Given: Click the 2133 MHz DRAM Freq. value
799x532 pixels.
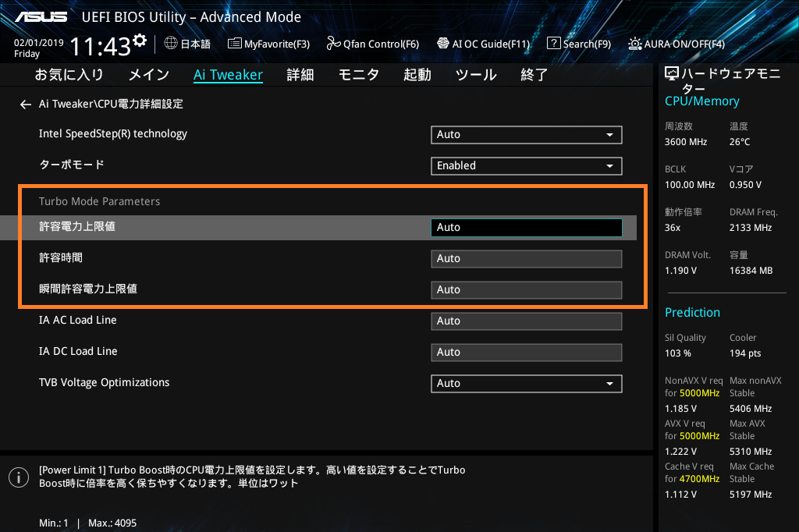Looking at the screenshot, I should click(x=751, y=227).
